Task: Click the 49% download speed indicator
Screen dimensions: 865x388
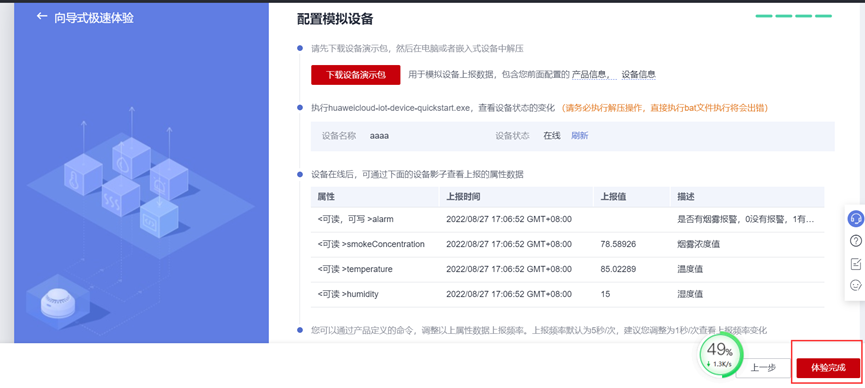Action: 720,355
